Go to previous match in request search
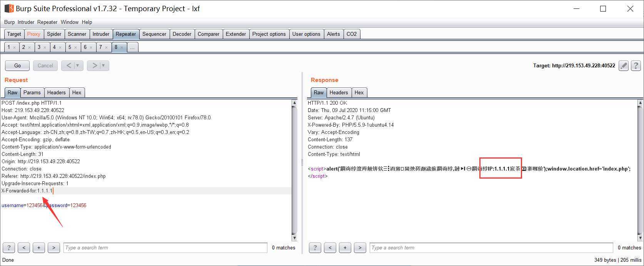Screen dimensions: 644x266 [24, 248]
